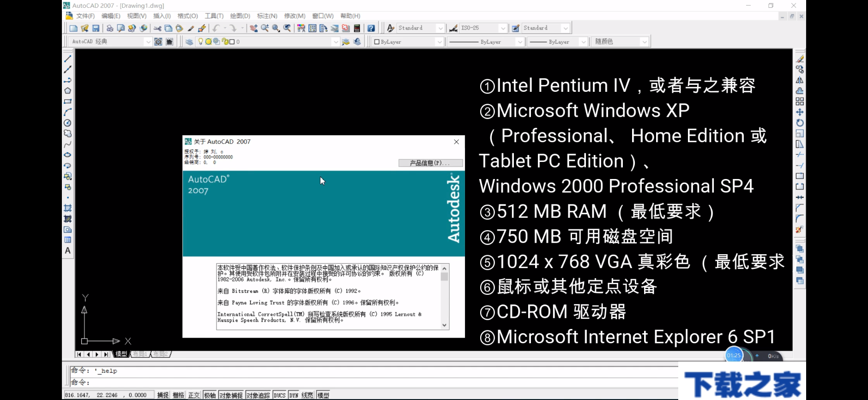Open the 编辑(E) menu
The image size is (868, 400).
pos(111,16)
